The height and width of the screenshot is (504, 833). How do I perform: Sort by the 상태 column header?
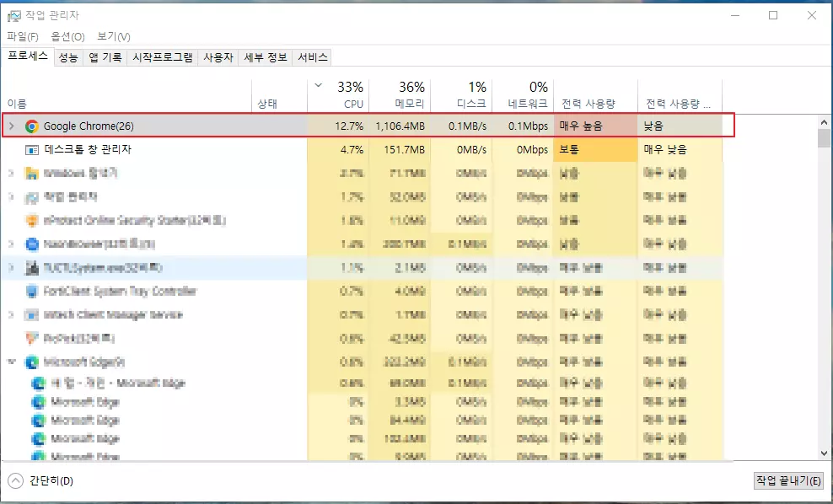coord(279,95)
